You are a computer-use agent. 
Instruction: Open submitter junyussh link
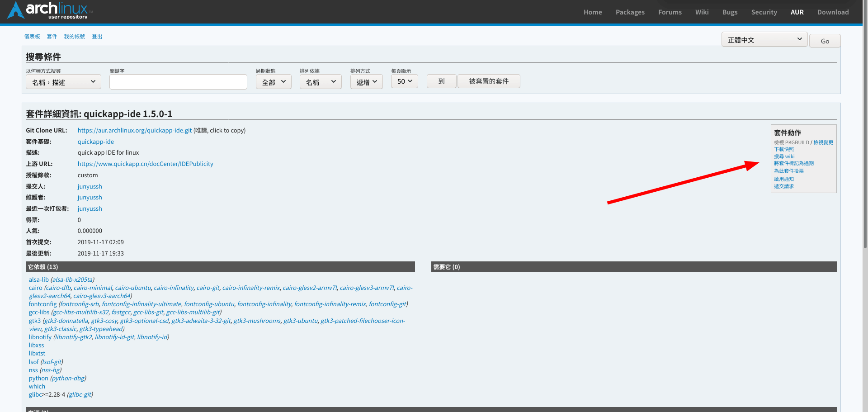point(90,187)
